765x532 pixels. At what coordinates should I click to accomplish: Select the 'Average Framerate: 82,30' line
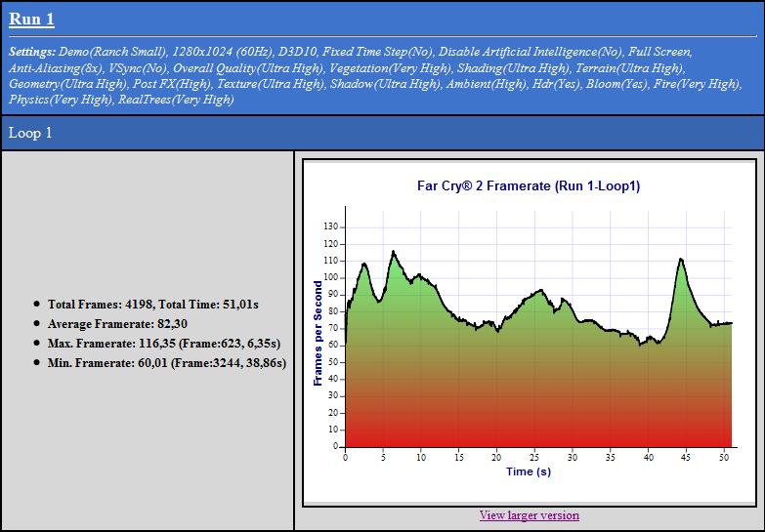(x=117, y=324)
